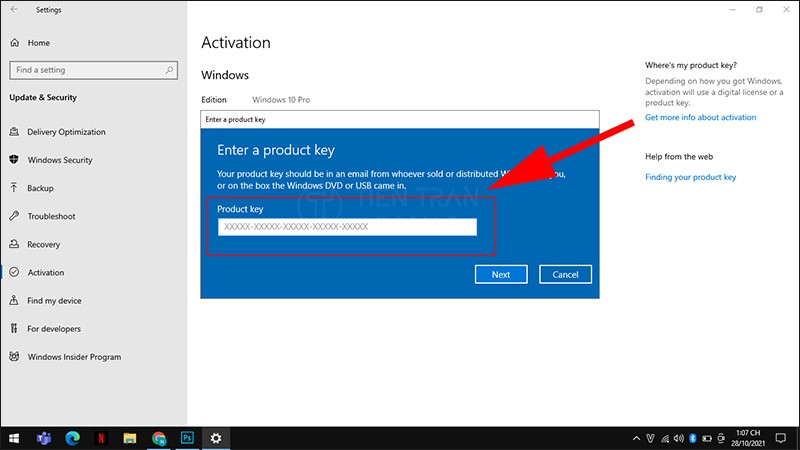Open For developers settings
This screenshot has width=800, height=450.
pyautogui.click(x=54, y=328)
